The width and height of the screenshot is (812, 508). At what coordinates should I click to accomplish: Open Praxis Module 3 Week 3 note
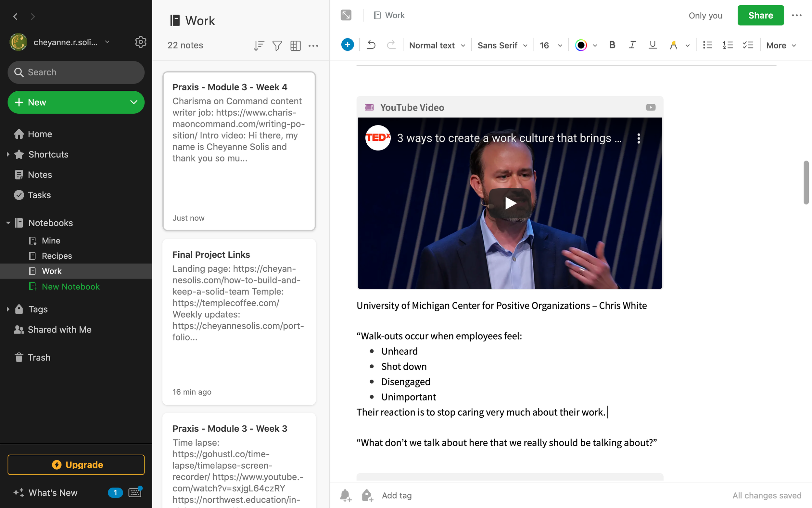[239, 460]
